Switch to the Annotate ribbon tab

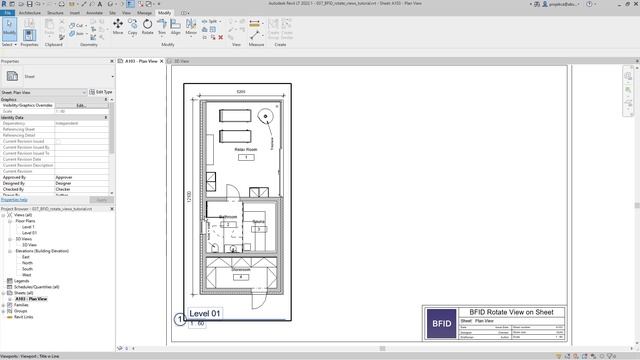point(94,13)
